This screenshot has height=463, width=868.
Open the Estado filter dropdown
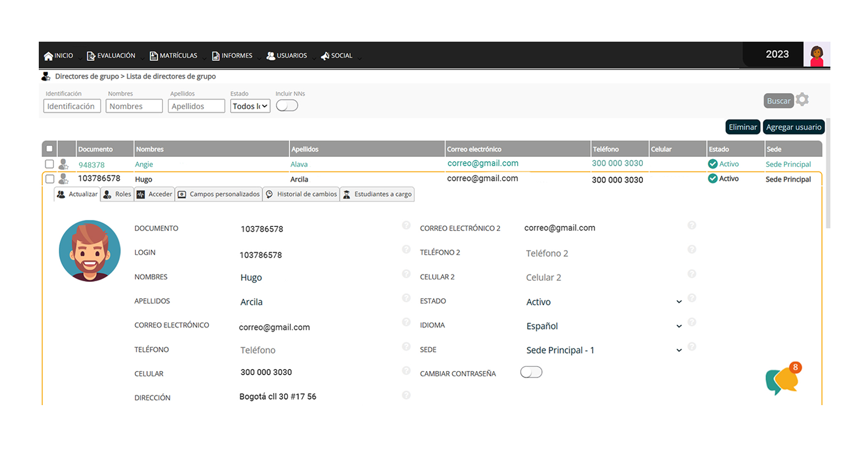(x=250, y=106)
